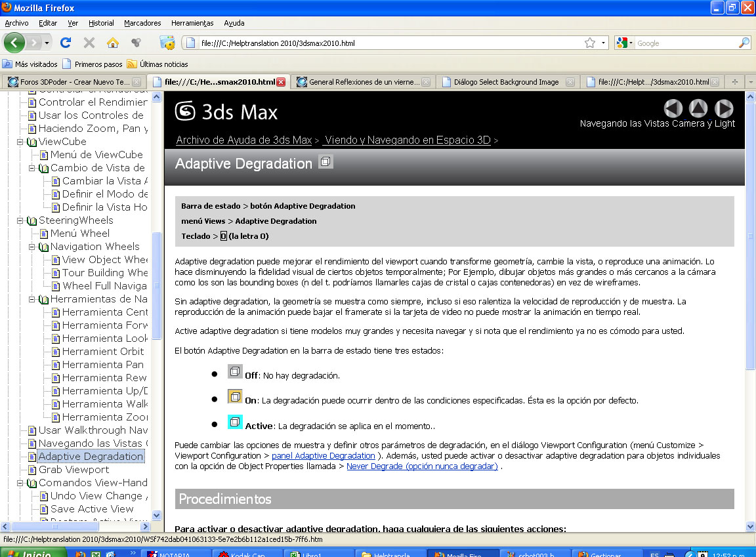This screenshot has height=557, width=756.
Task: Open the Ayuda menu
Action: click(234, 23)
